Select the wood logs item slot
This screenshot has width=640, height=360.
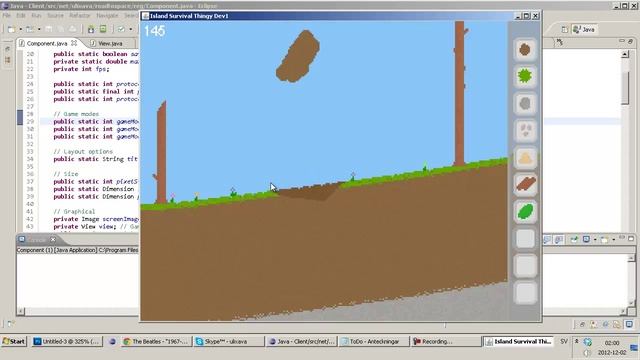tap(525, 184)
